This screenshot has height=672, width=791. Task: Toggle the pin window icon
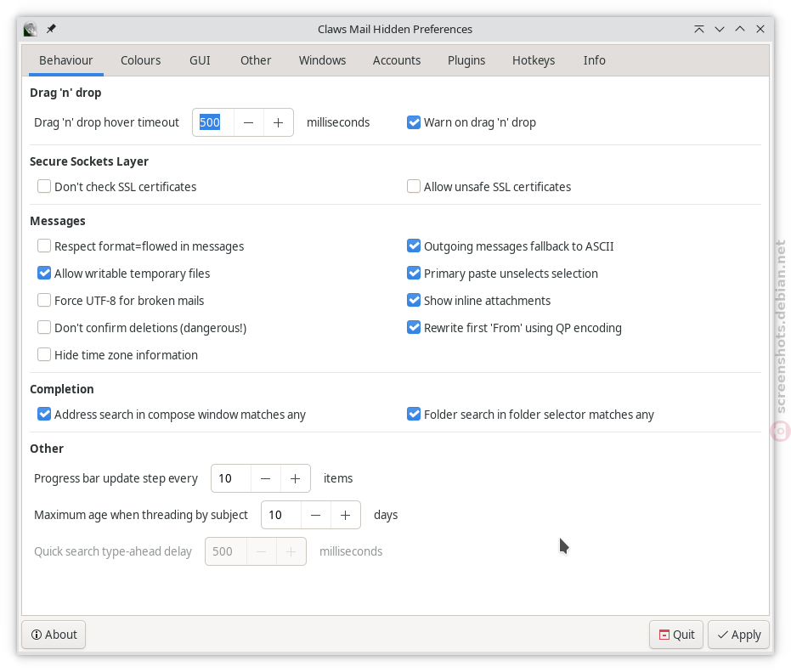51,29
